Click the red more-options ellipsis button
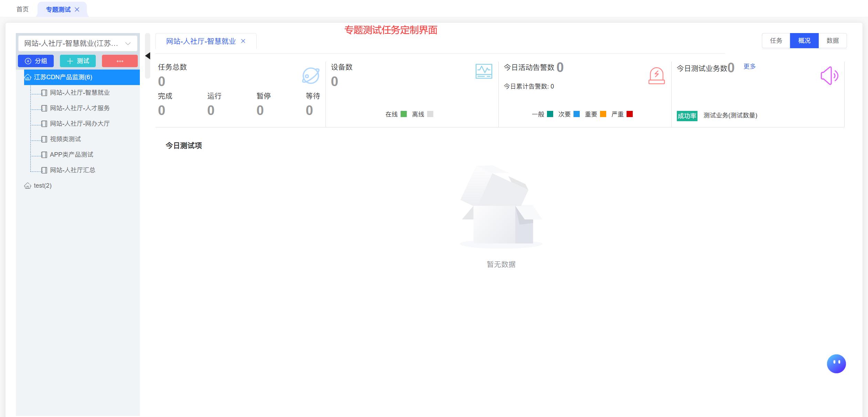This screenshot has height=417, width=868. click(x=120, y=61)
